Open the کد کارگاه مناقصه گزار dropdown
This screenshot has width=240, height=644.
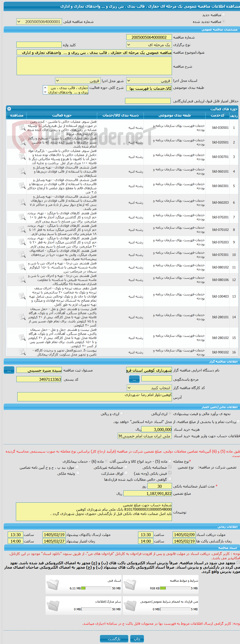click(x=149, y=388)
